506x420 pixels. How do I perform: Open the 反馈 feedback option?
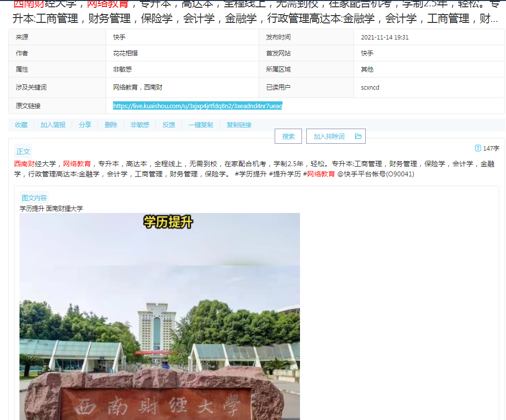tap(169, 125)
